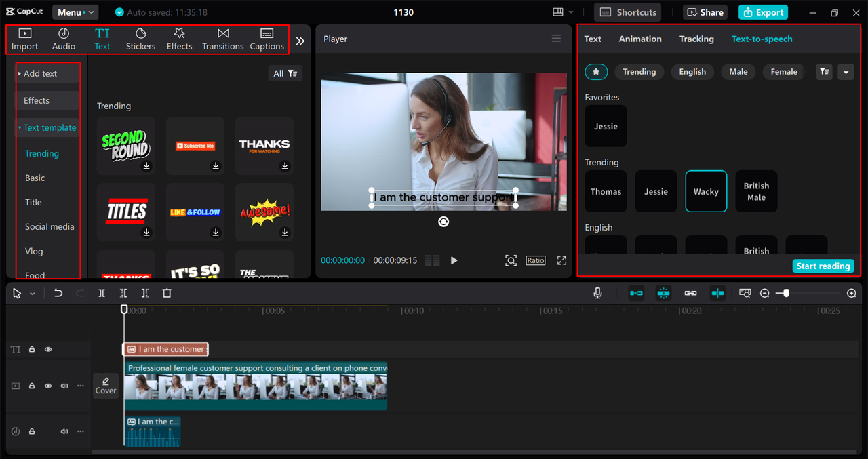Expand voice categories with the down arrow

[x=846, y=72]
